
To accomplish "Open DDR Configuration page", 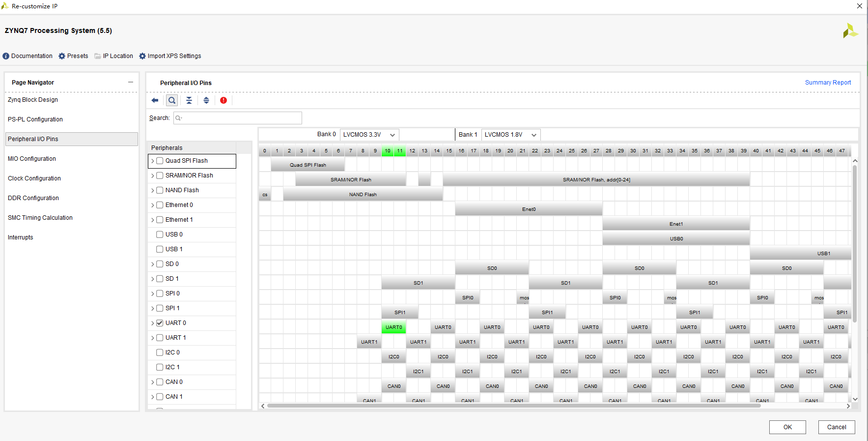I will [33, 198].
